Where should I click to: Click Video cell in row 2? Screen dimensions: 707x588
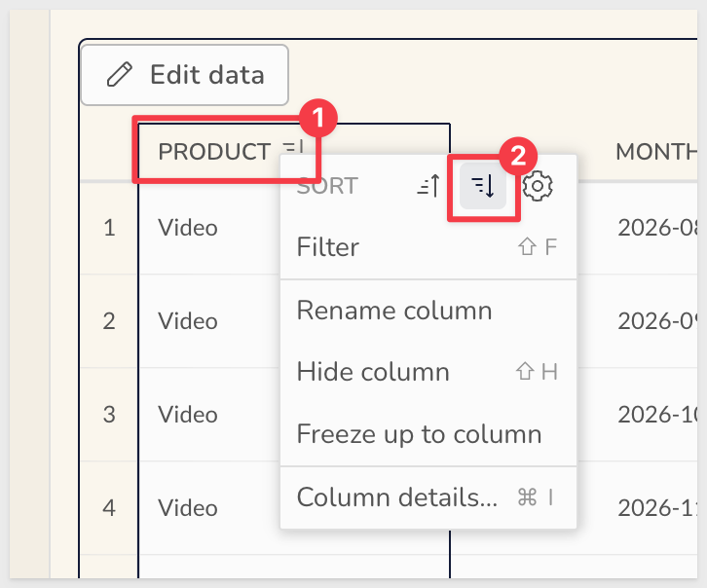(x=188, y=321)
